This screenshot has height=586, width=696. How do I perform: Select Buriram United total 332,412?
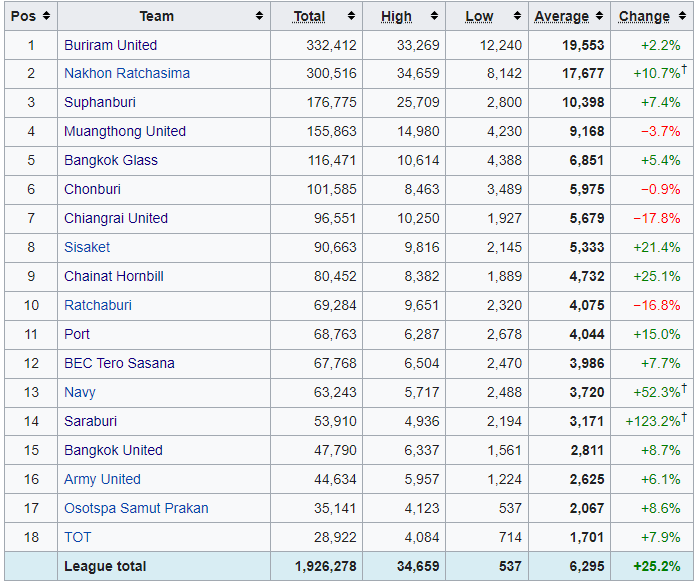(331, 45)
